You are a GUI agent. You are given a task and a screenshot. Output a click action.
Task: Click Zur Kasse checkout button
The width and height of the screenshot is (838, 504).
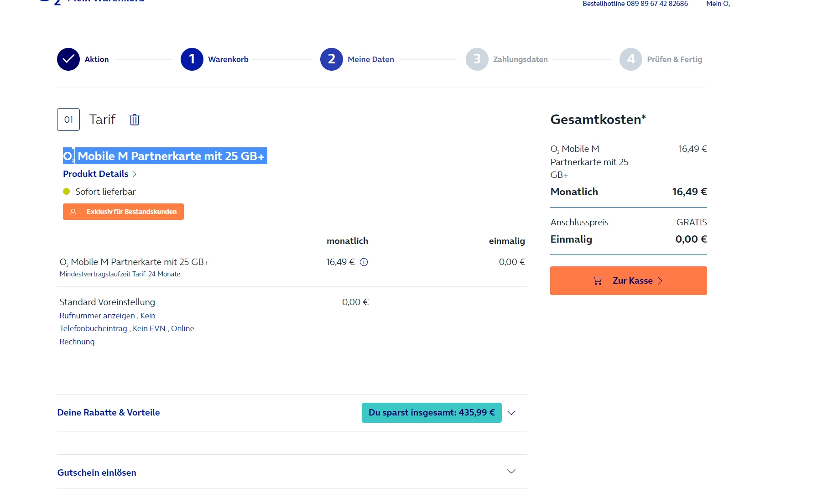pyautogui.click(x=629, y=281)
